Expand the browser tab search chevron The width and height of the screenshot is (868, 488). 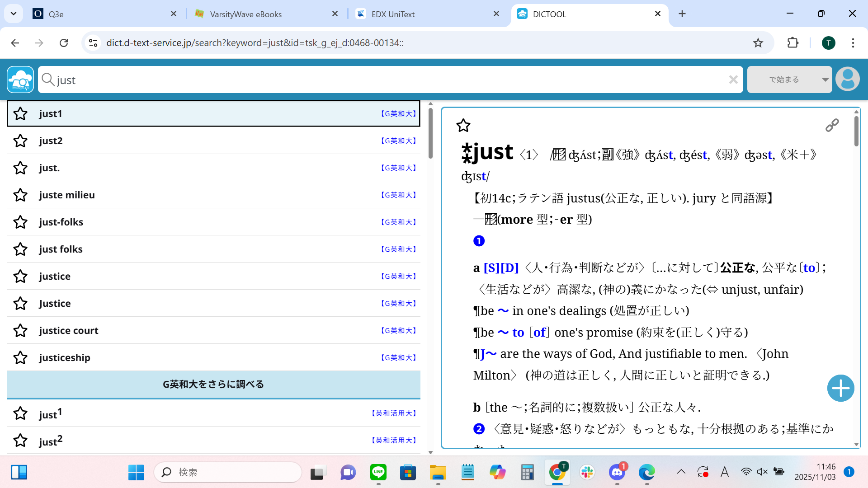point(14,14)
